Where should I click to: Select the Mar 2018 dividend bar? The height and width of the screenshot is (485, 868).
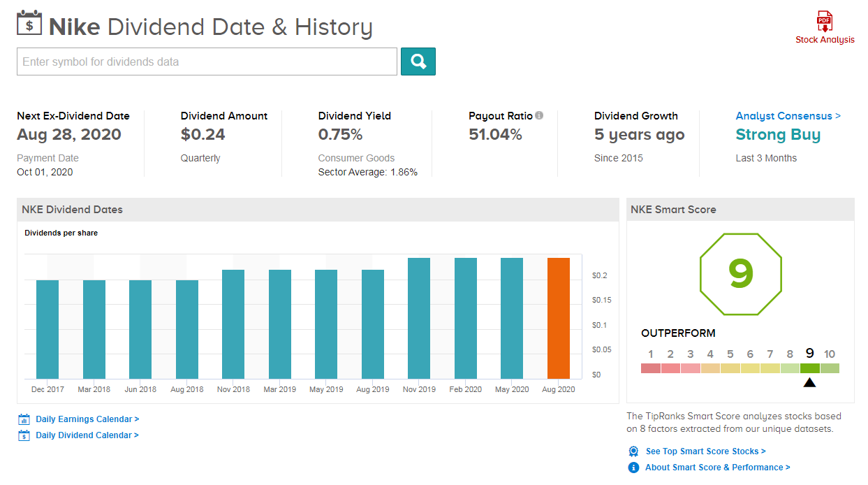94,330
